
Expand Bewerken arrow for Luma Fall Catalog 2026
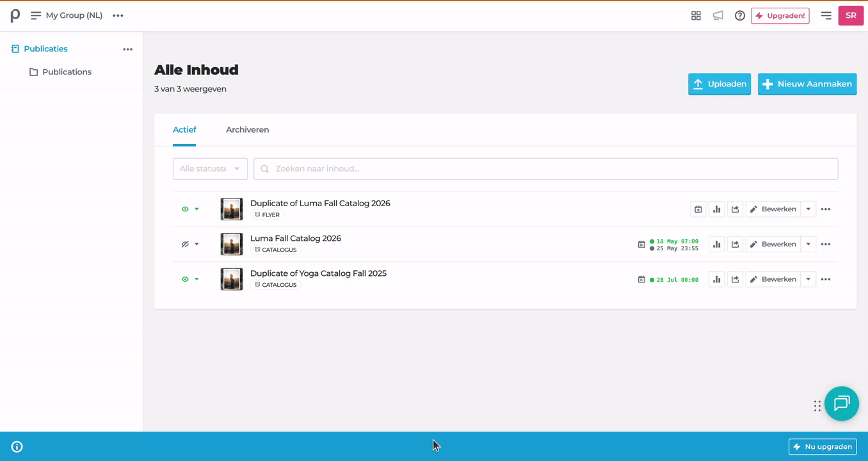[x=808, y=244]
